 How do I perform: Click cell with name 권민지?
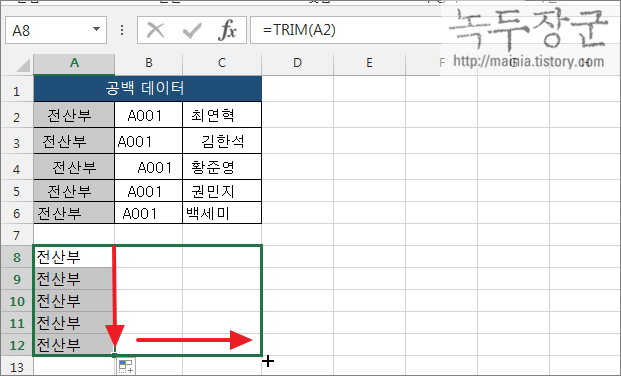click(x=222, y=191)
